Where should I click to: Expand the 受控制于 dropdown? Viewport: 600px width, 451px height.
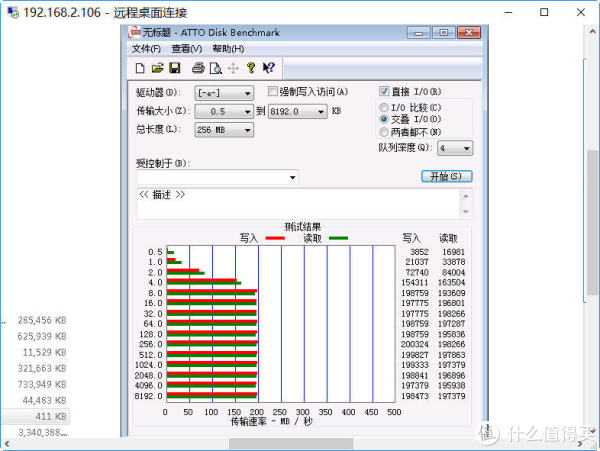(x=292, y=177)
